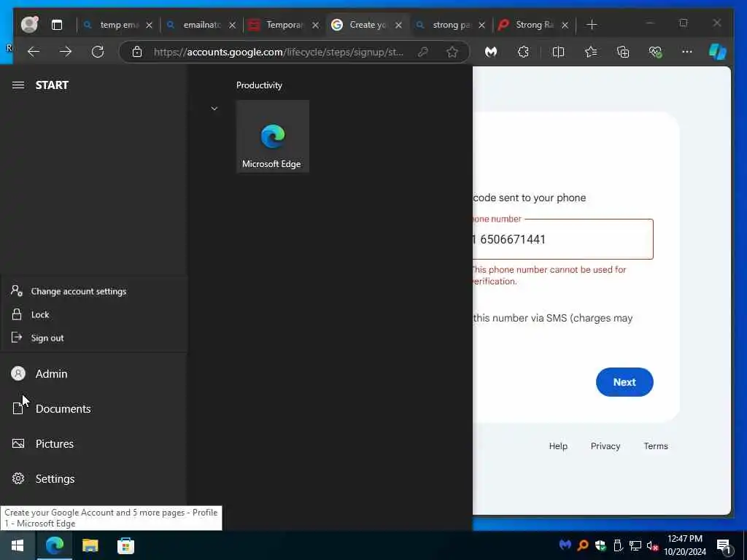Screen dimensions: 747x560
Task: Click the orange magnifier tray icon
Action: [583, 545]
